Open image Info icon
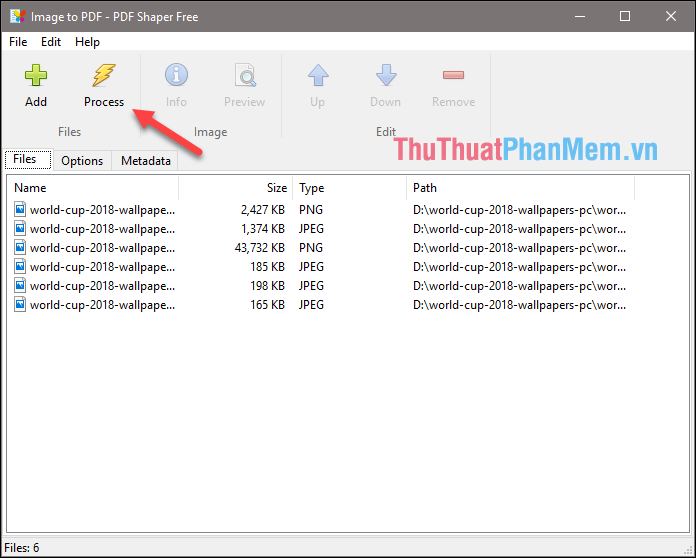This screenshot has width=696, height=558. 176,75
